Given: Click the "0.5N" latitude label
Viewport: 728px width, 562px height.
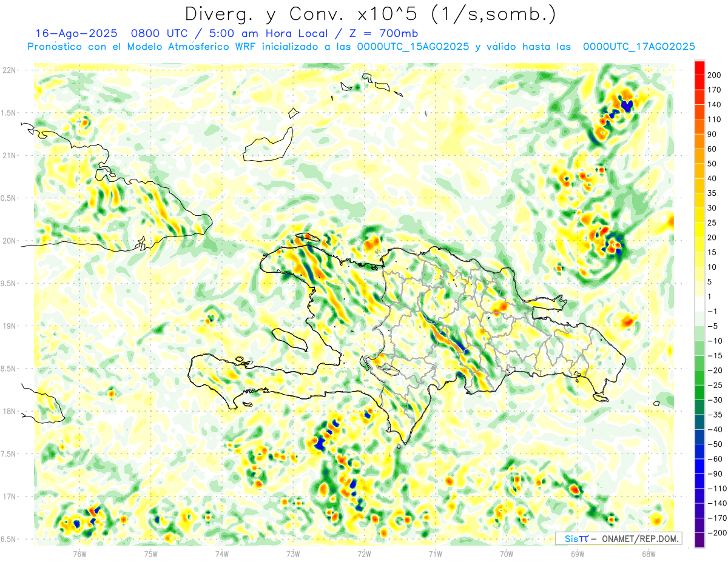Looking at the screenshot, I should (9, 198).
